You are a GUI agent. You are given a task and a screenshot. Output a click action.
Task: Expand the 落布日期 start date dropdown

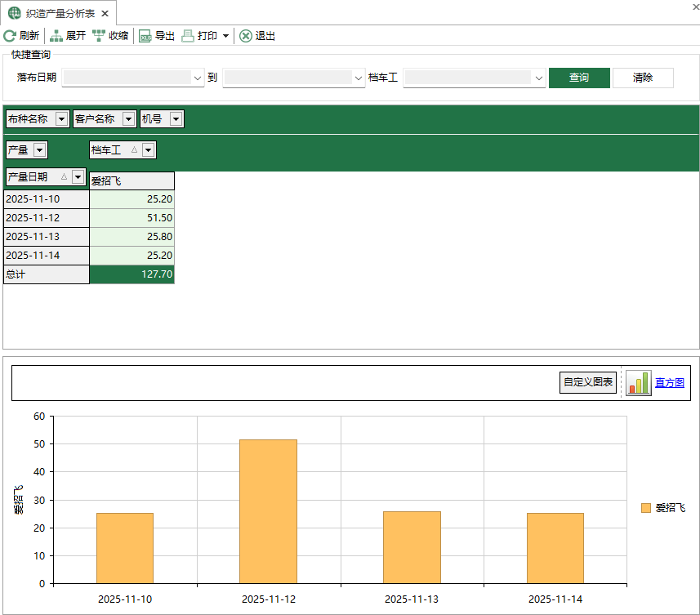point(197,78)
